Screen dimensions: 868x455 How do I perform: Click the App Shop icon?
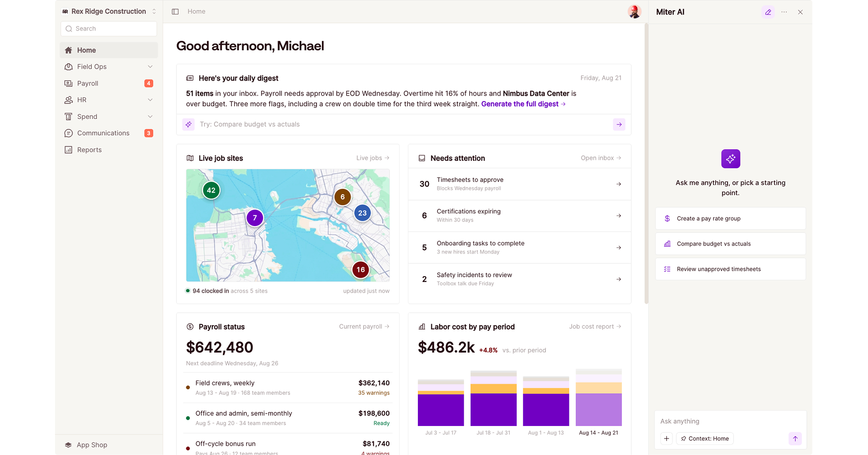tap(68, 445)
